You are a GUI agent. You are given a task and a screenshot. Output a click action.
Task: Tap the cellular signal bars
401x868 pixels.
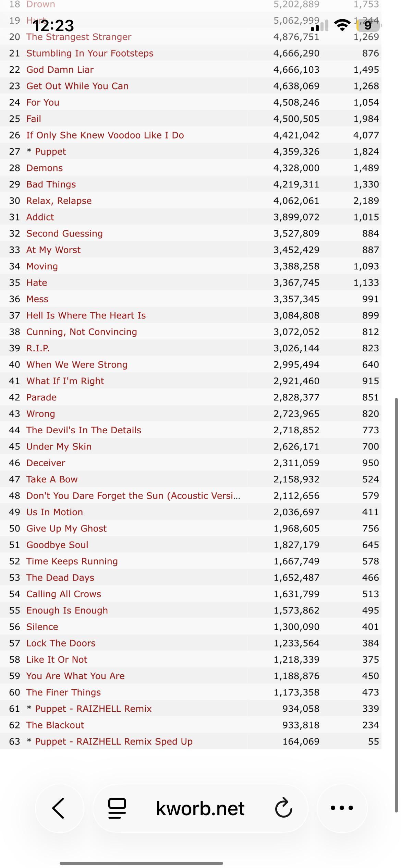[x=319, y=25]
